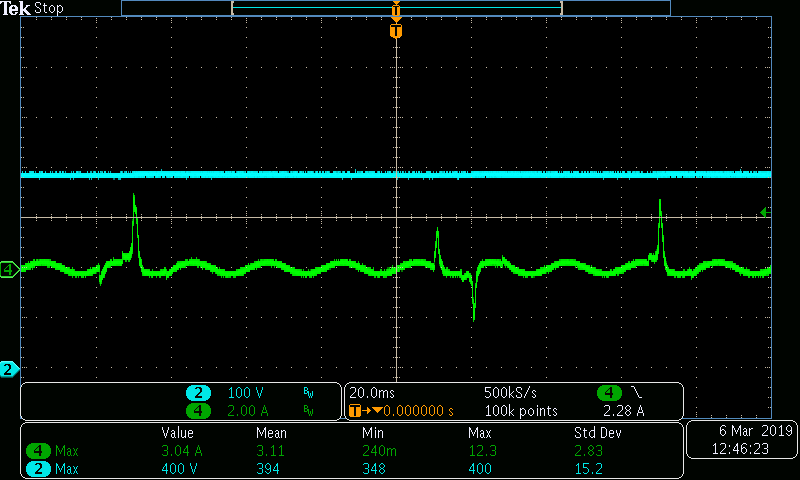
Task: Click the 100 V vertical scale value
Action: tap(245, 393)
